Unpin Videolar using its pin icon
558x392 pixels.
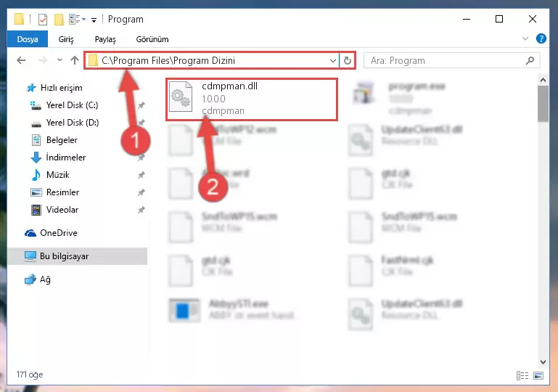click(x=141, y=210)
